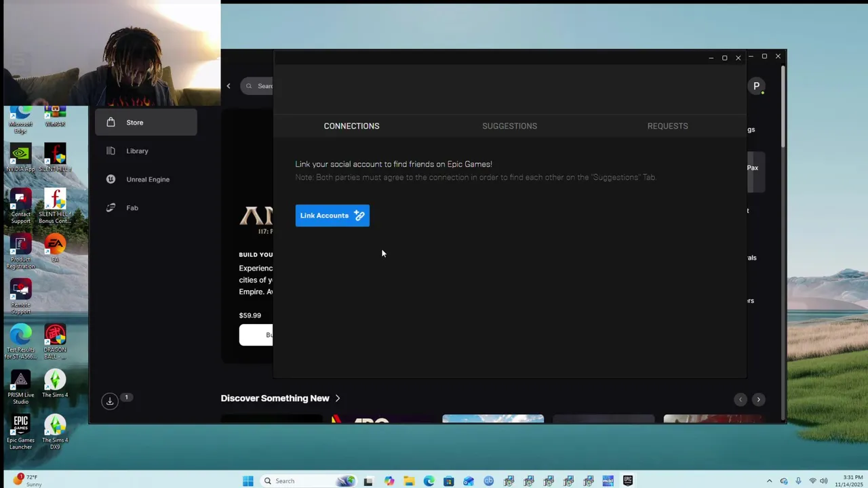Open the downloads icon with badge 1
The height and width of the screenshot is (488, 868).
[x=110, y=401]
